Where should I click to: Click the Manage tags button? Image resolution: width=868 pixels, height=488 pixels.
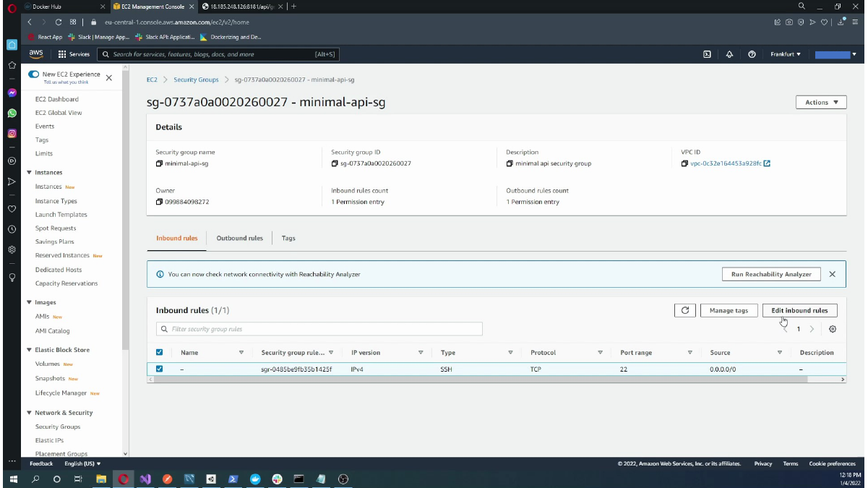click(729, 310)
